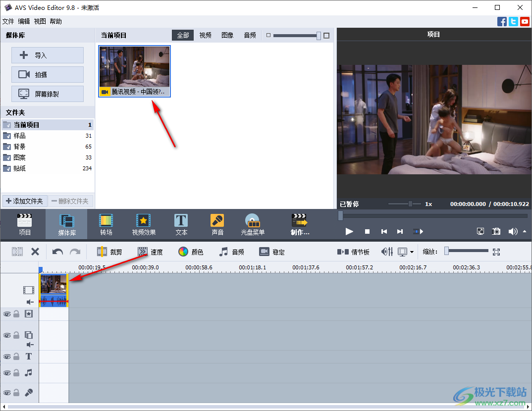The height and width of the screenshot is (411, 532).
Task: Open the Twitter link icon
Action: 513,21
